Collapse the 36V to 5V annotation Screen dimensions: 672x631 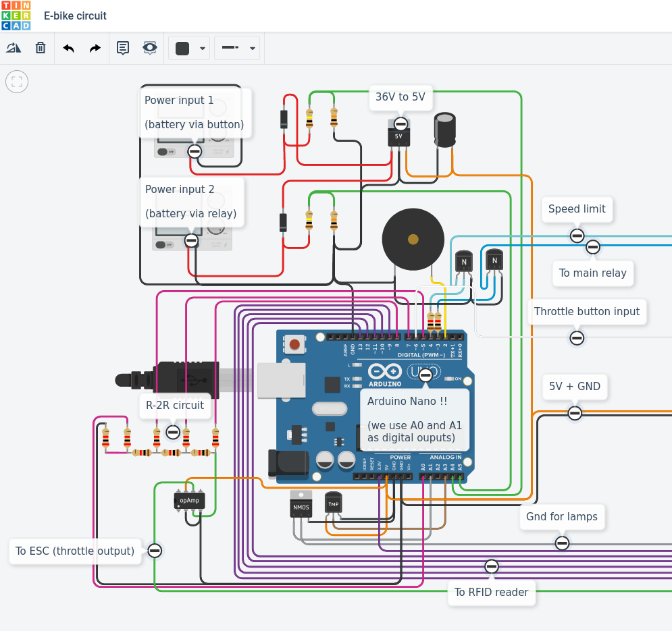pyautogui.click(x=400, y=124)
